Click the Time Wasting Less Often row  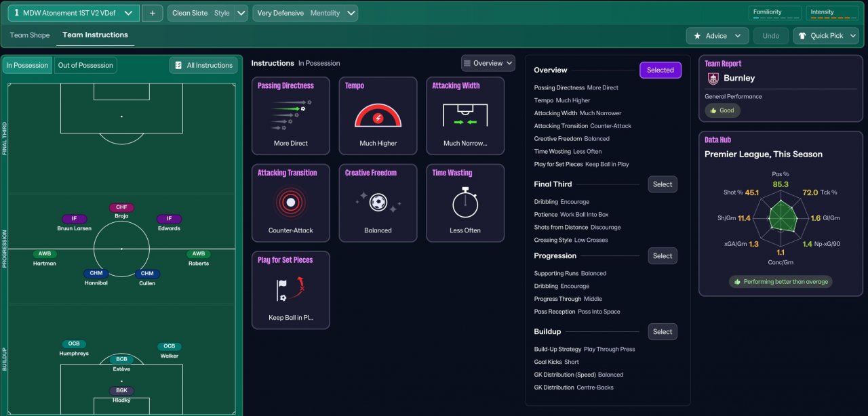(568, 152)
